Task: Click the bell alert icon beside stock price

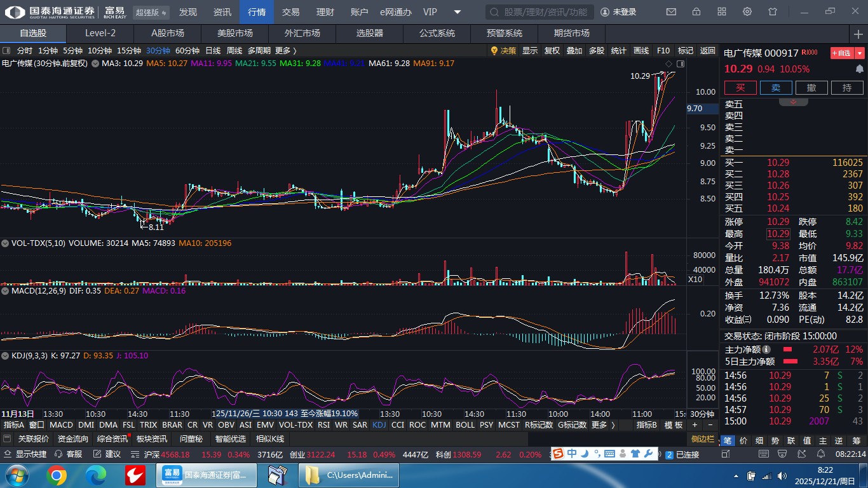Action: 860,69
